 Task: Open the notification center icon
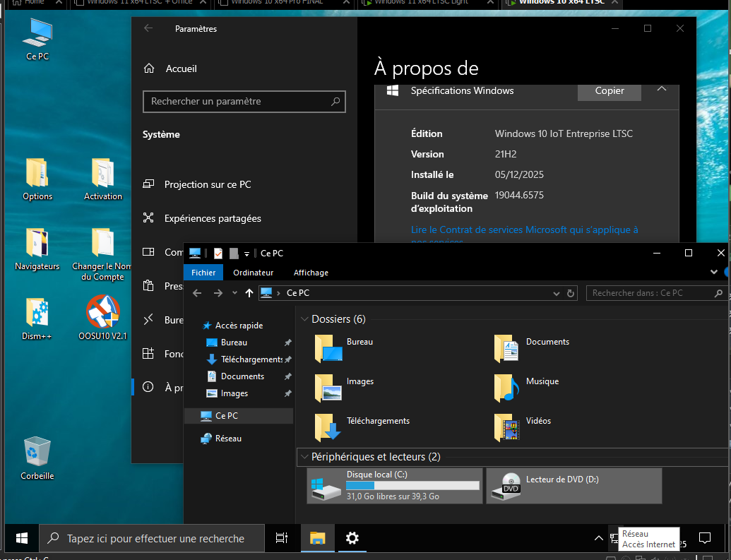click(x=704, y=538)
